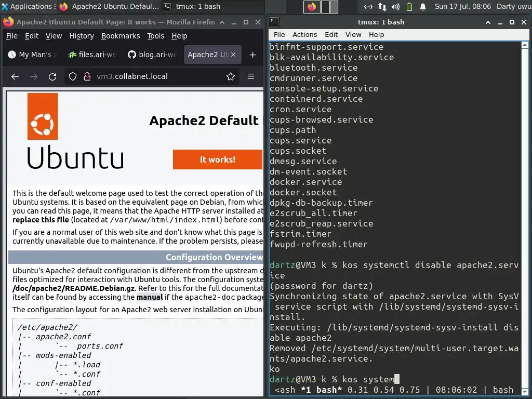This screenshot has height=399, width=532.
Task: Reload the current page
Action: pos(52,77)
